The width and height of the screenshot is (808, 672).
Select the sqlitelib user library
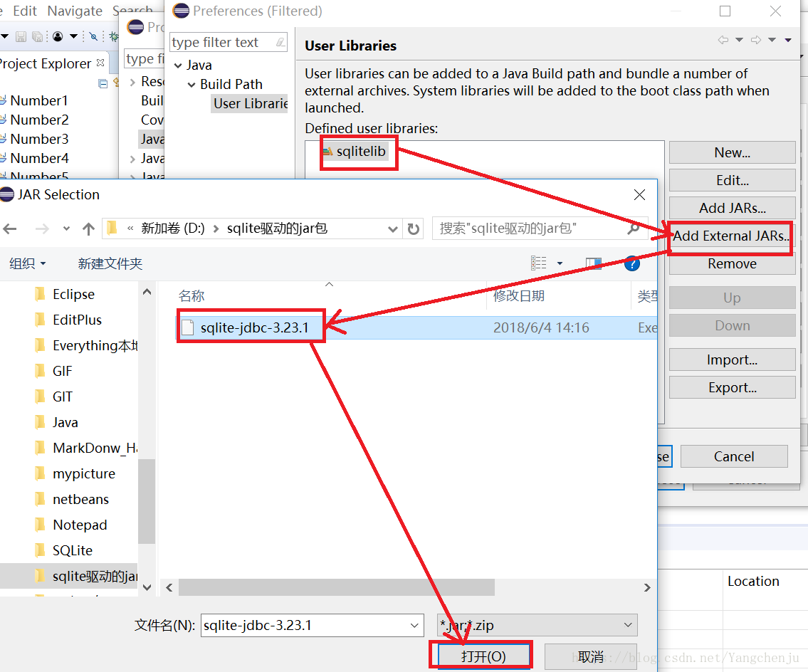click(x=355, y=152)
